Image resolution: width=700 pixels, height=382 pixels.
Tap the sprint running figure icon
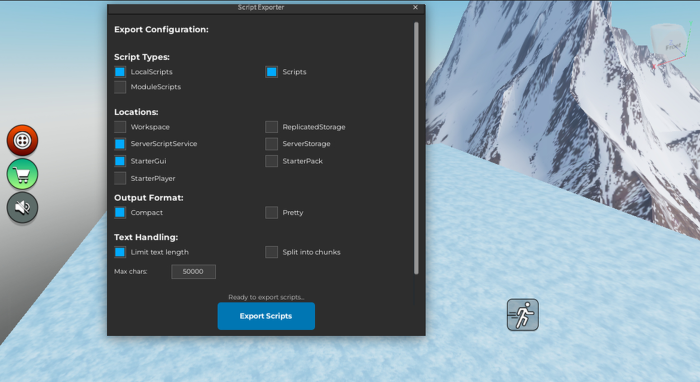pyautogui.click(x=523, y=315)
